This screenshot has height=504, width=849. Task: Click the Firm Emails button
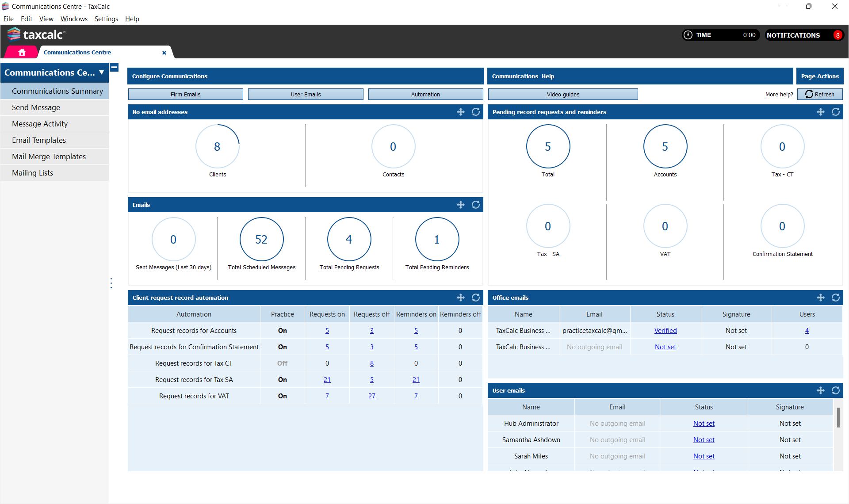(185, 94)
